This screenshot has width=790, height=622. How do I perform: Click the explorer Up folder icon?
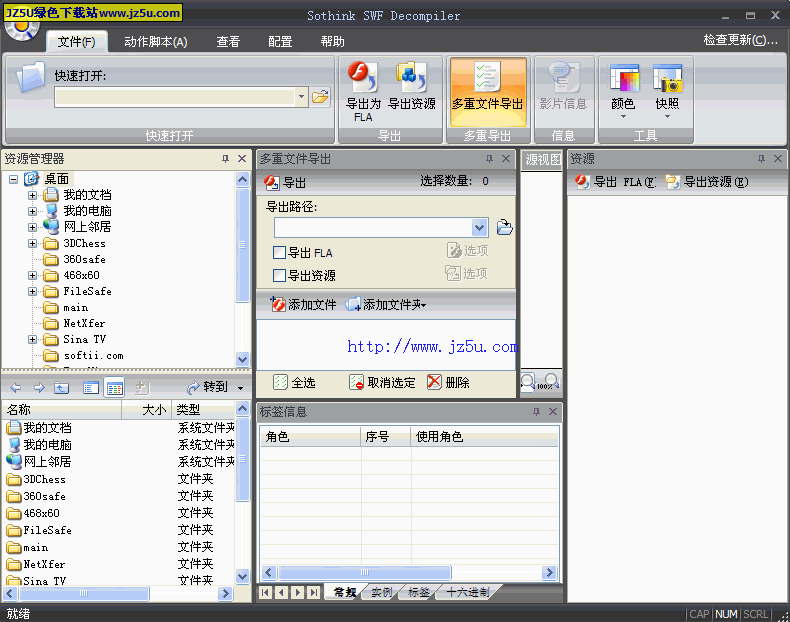point(61,387)
